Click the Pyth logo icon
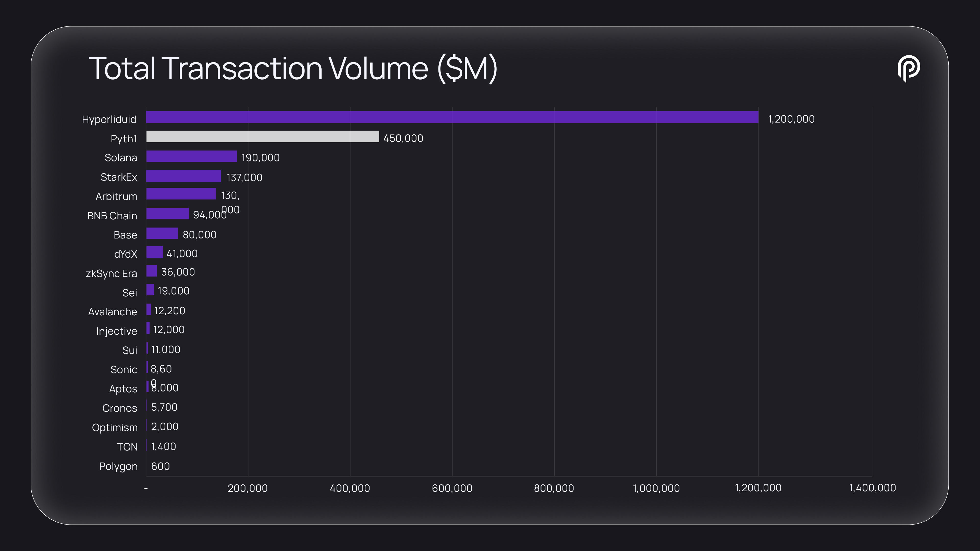 (x=909, y=69)
